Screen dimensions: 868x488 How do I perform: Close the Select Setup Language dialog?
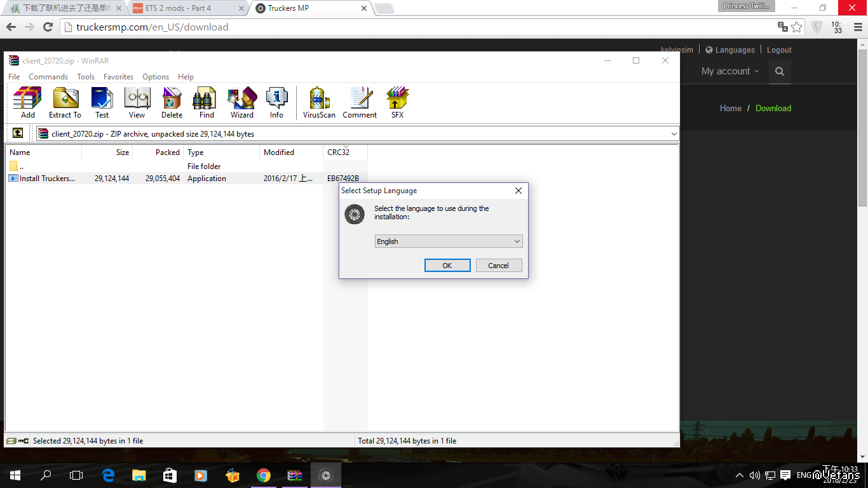(x=519, y=191)
